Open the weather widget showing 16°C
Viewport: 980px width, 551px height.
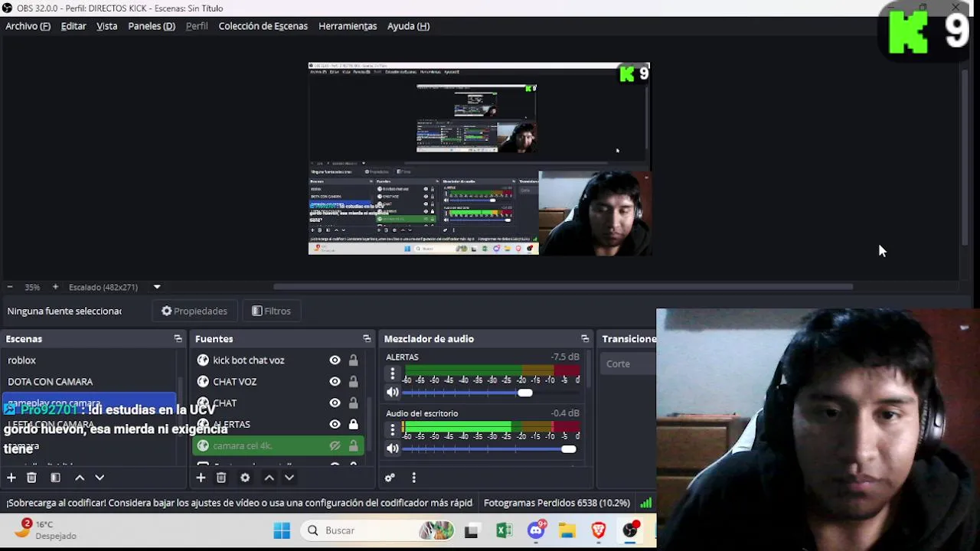[47, 530]
